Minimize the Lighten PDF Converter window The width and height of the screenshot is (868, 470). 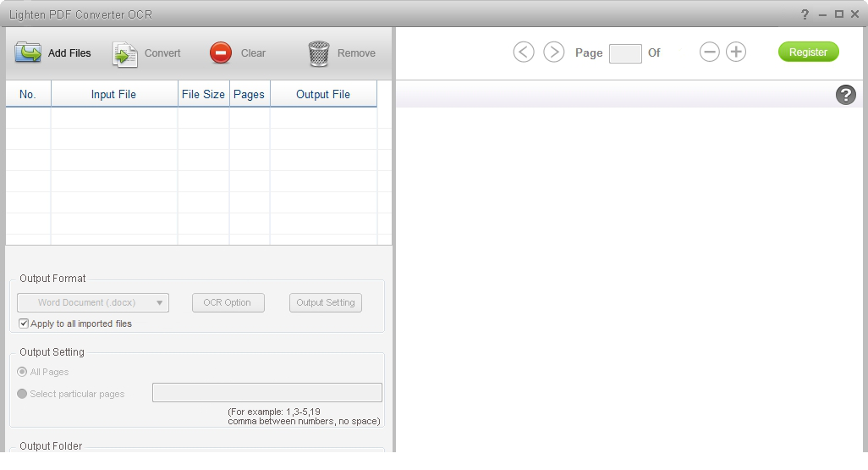click(x=822, y=15)
